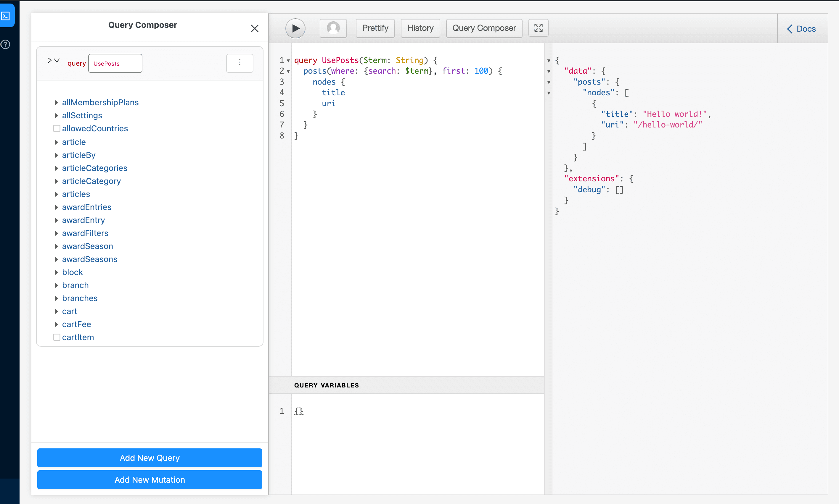Collapse the query root using the down chevron
The height and width of the screenshot is (504, 839).
click(57, 60)
